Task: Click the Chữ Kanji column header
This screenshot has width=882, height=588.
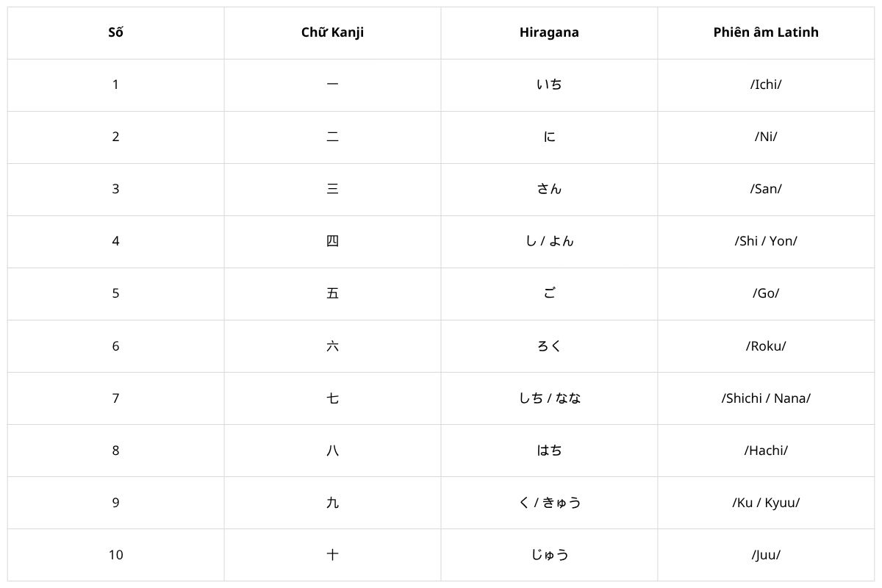Action: coord(332,33)
